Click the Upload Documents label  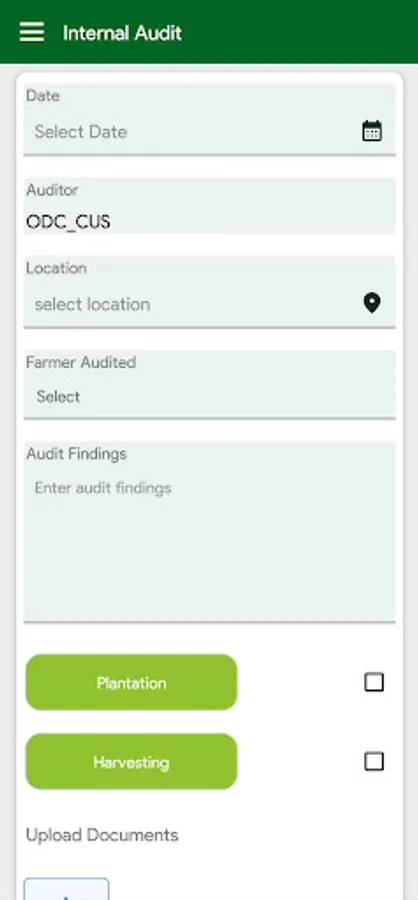click(102, 835)
